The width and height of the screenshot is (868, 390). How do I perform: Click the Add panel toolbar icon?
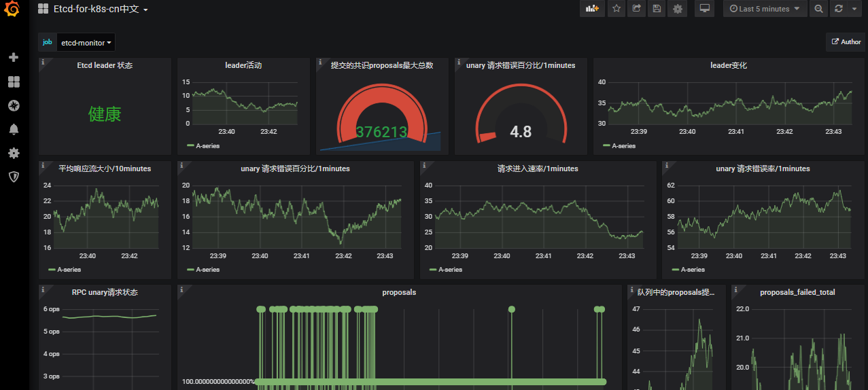(591, 9)
